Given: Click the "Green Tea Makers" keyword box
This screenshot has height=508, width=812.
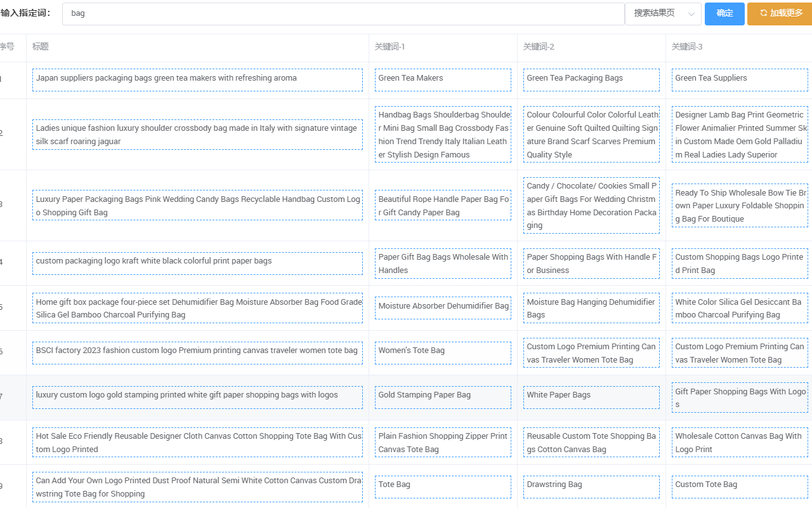Looking at the screenshot, I should 443,79.
